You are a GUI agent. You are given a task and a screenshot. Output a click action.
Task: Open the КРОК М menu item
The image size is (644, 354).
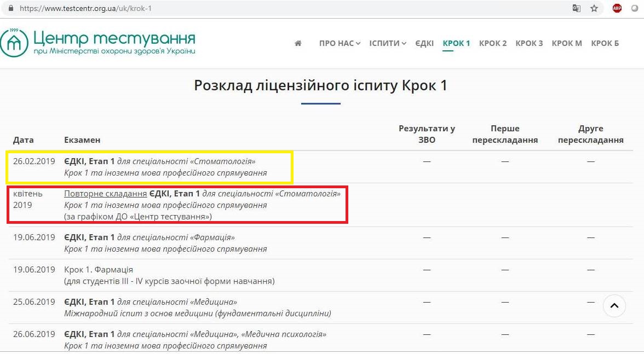pyautogui.click(x=567, y=43)
